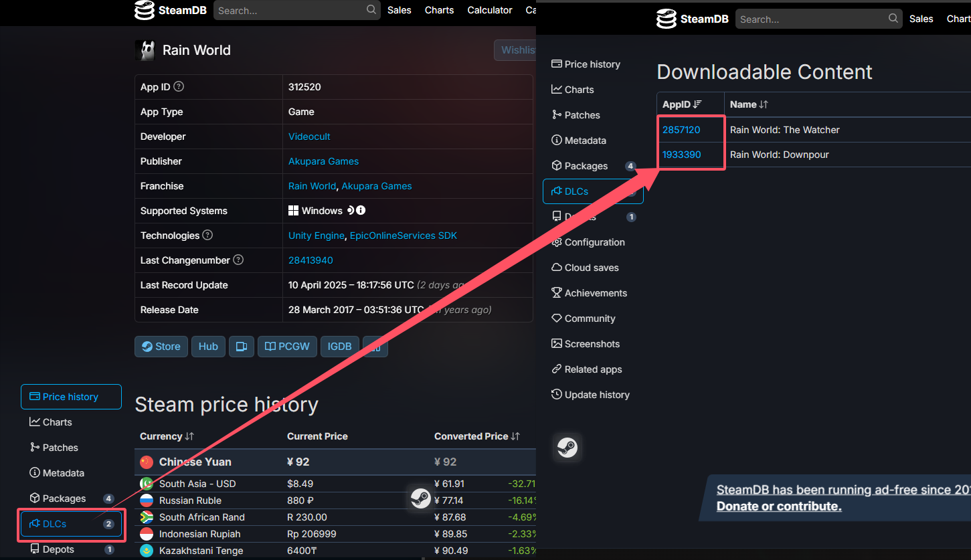Open DLC AppID 2857120 link
971x560 pixels.
coord(681,130)
